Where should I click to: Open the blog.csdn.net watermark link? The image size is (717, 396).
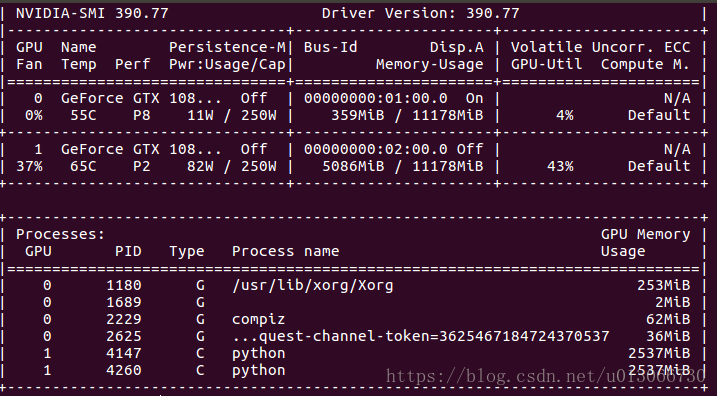(x=546, y=376)
